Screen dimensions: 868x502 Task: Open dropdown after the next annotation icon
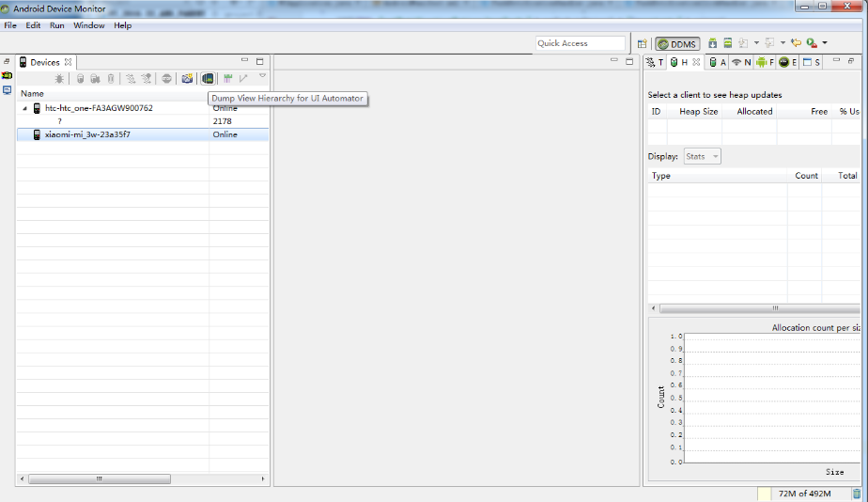[x=757, y=43]
